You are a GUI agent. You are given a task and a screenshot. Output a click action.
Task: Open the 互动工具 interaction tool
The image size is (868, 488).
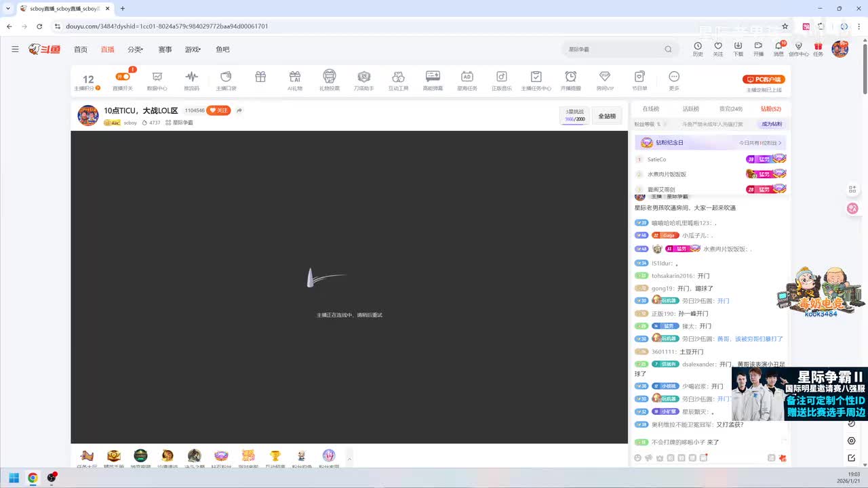pos(398,81)
